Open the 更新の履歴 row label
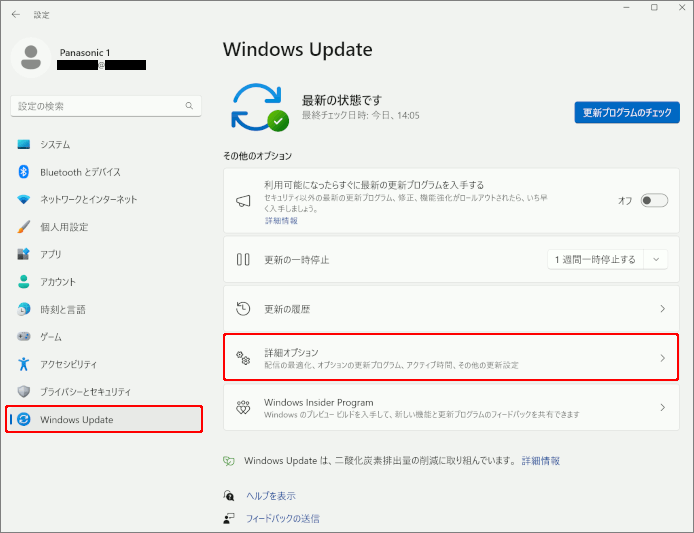 point(287,309)
